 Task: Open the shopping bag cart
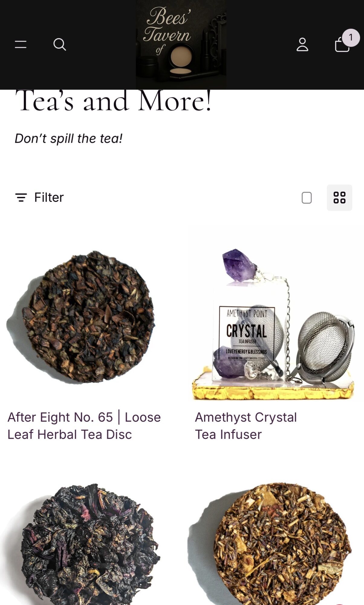(342, 45)
